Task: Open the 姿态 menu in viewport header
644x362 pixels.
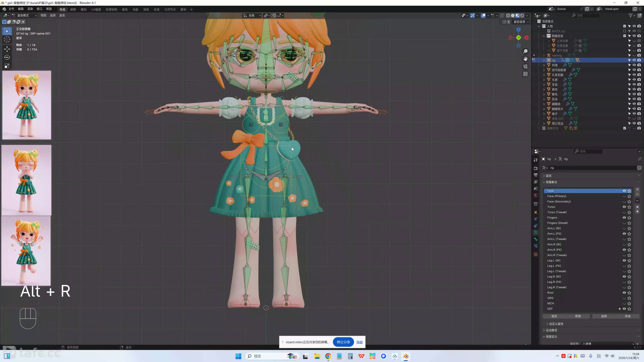Action: coord(62,15)
